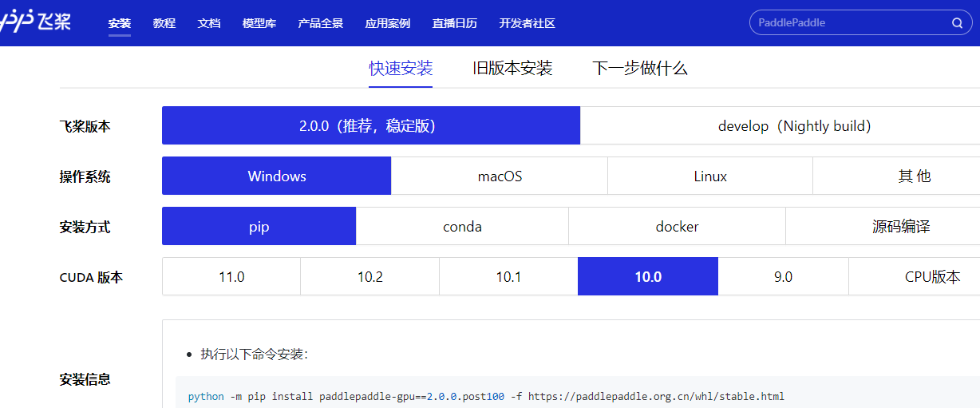Focus the PaddlePaddle search field

click(860, 23)
